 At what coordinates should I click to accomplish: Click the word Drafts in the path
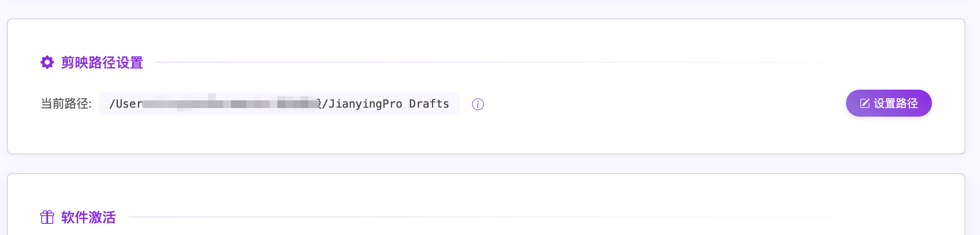coord(429,104)
